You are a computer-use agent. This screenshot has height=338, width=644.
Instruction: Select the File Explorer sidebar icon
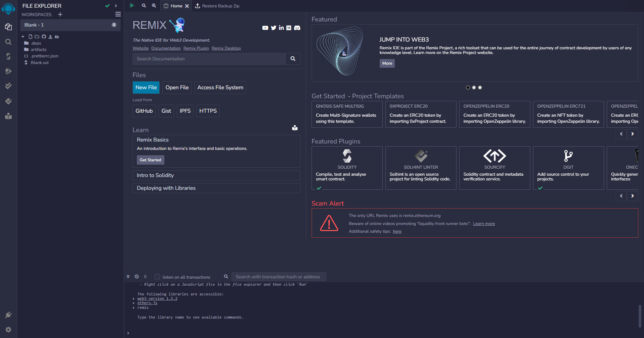(8, 27)
